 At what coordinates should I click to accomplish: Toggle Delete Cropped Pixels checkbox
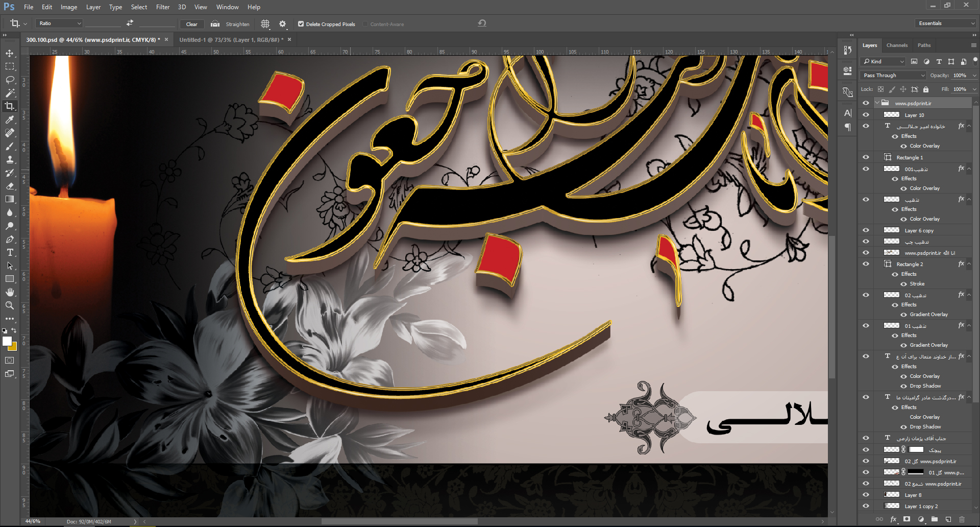pyautogui.click(x=301, y=24)
